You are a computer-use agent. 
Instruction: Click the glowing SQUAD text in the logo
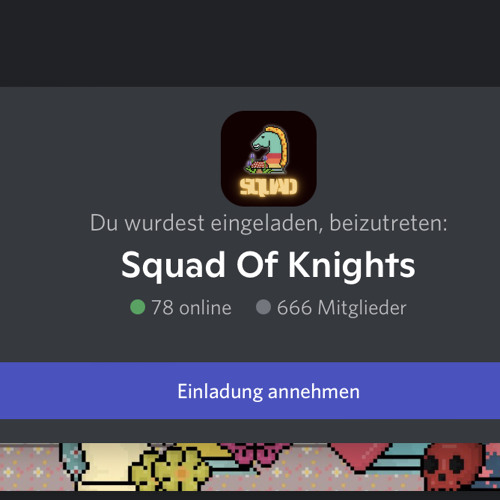pyautogui.click(x=268, y=187)
